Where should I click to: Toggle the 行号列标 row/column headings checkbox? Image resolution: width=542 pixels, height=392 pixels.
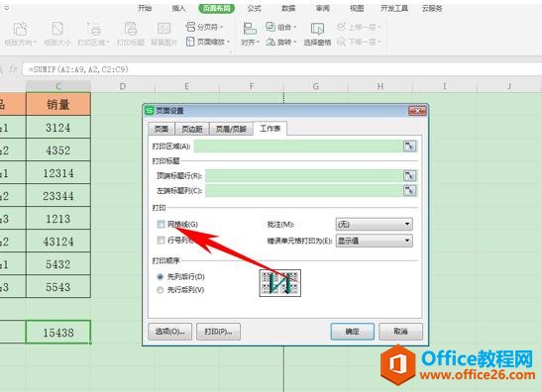[162, 240]
